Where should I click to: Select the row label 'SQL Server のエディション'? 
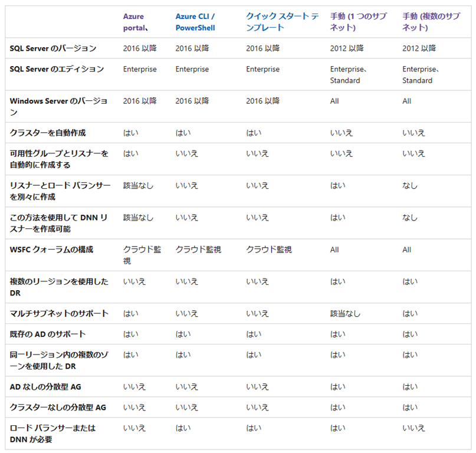click(x=57, y=69)
